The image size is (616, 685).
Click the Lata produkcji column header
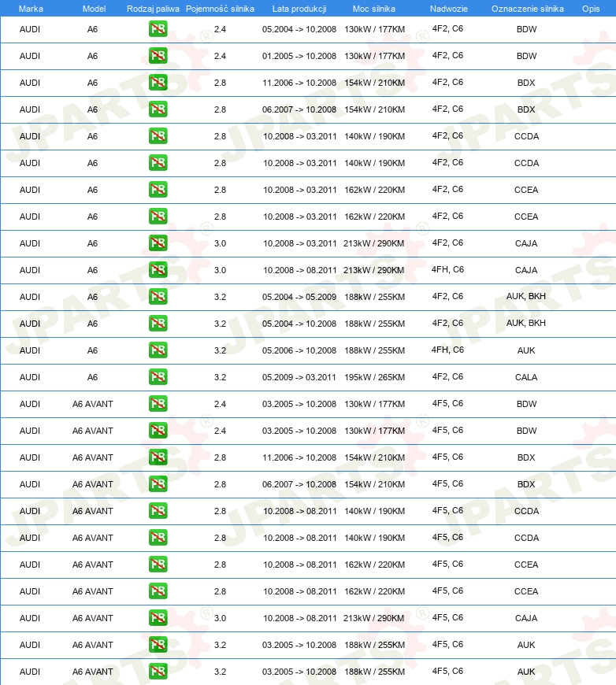coord(299,9)
